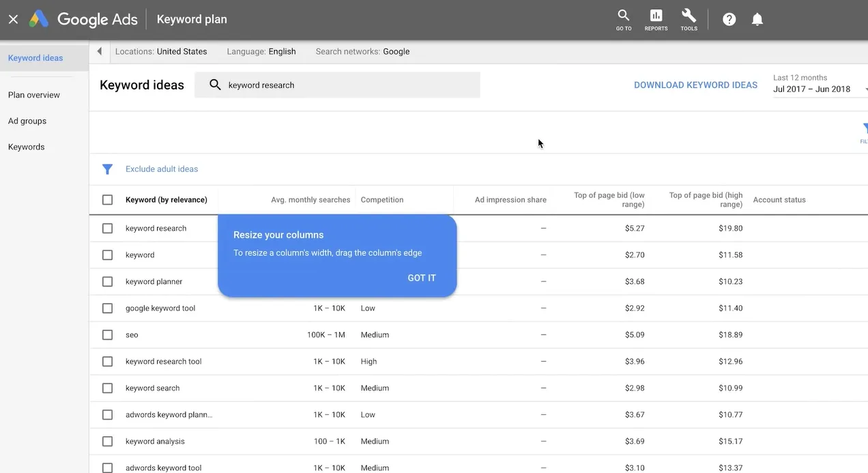Check the 'google keyword tool' checkbox
The width and height of the screenshot is (868, 473).
pyautogui.click(x=107, y=309)
